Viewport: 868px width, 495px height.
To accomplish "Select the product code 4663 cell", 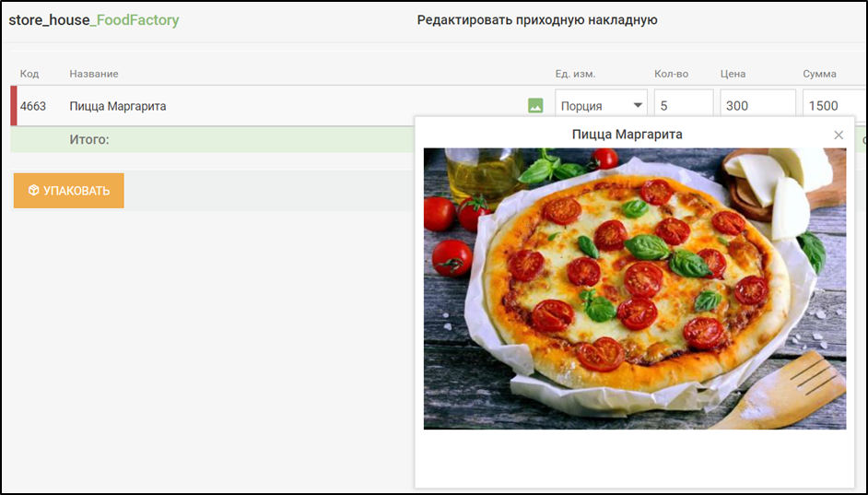I will click(x=33, y=106).
